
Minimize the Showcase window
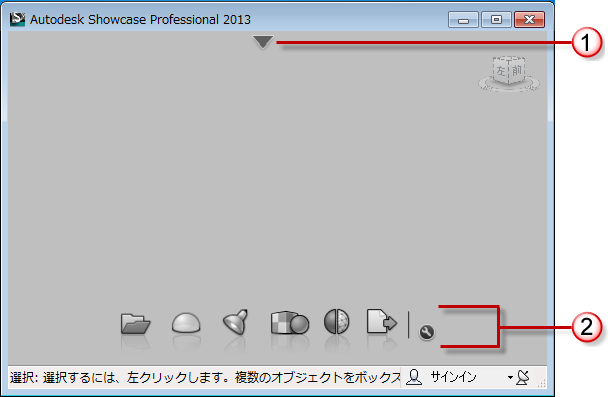click(463, 19)
